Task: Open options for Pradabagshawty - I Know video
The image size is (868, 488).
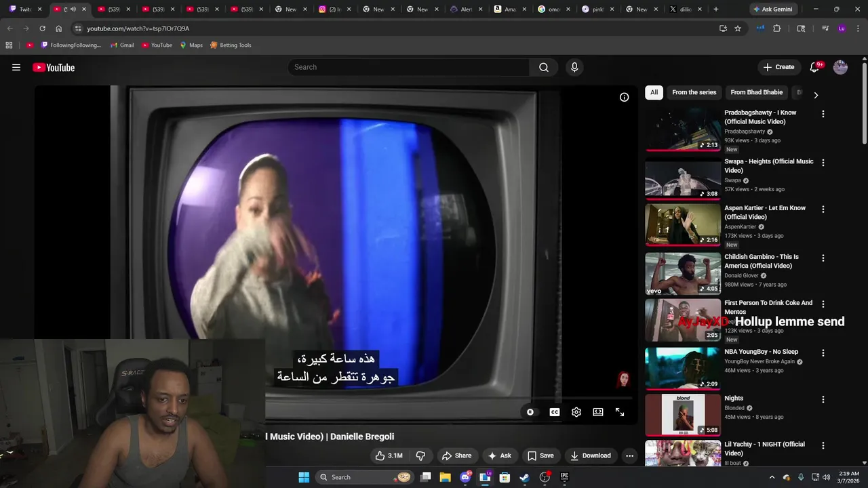Action: coord(823,114)
